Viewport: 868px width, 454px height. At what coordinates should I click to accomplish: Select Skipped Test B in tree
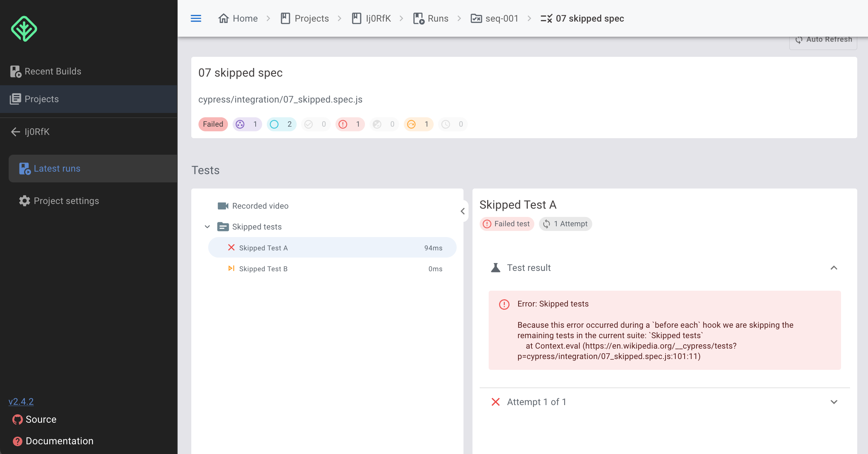point(263,269)
